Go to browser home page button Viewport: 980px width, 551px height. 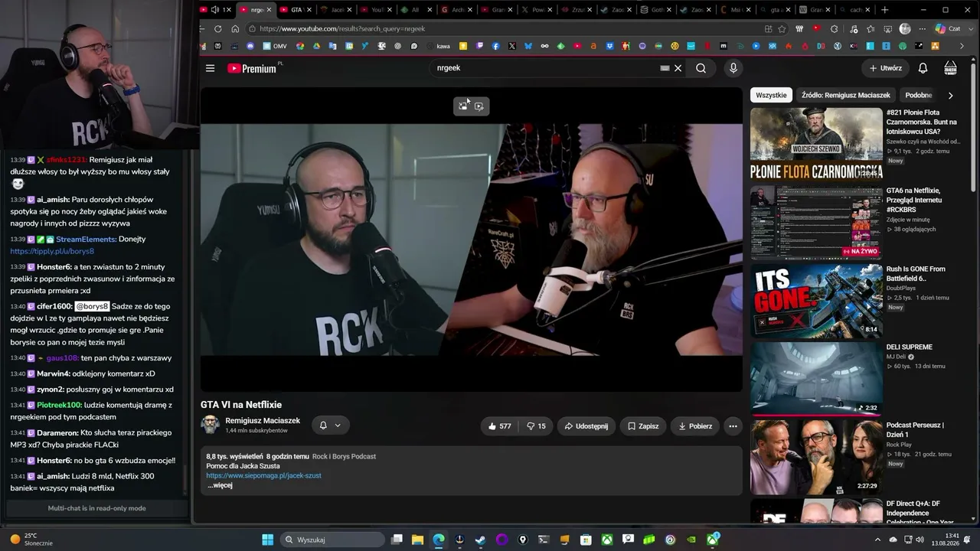235,29
